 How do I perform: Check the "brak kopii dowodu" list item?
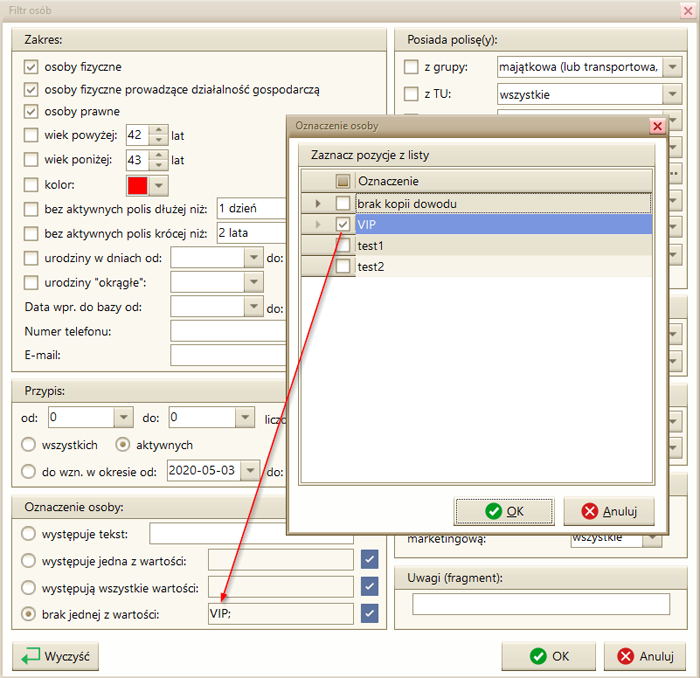point(342,203)
